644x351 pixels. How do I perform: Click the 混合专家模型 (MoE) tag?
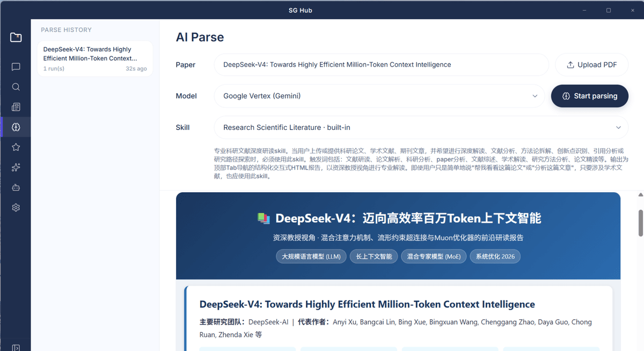pyautogui.click(x=434, y=257)
